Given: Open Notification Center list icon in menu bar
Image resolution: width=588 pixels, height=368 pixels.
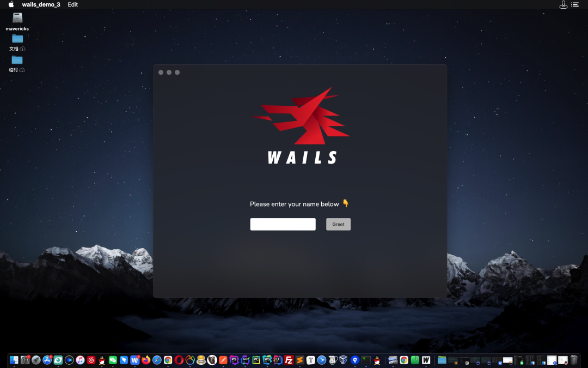Looking at the screenshot, I should tap(575, 4).
